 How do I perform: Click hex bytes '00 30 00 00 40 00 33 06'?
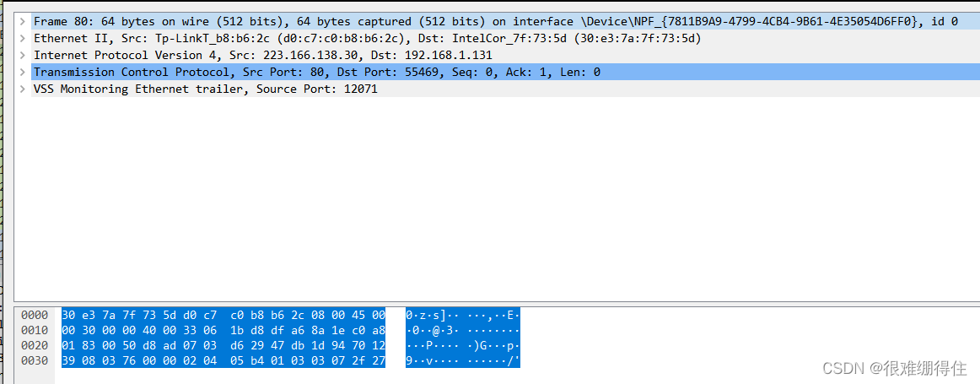pos(139,330)
